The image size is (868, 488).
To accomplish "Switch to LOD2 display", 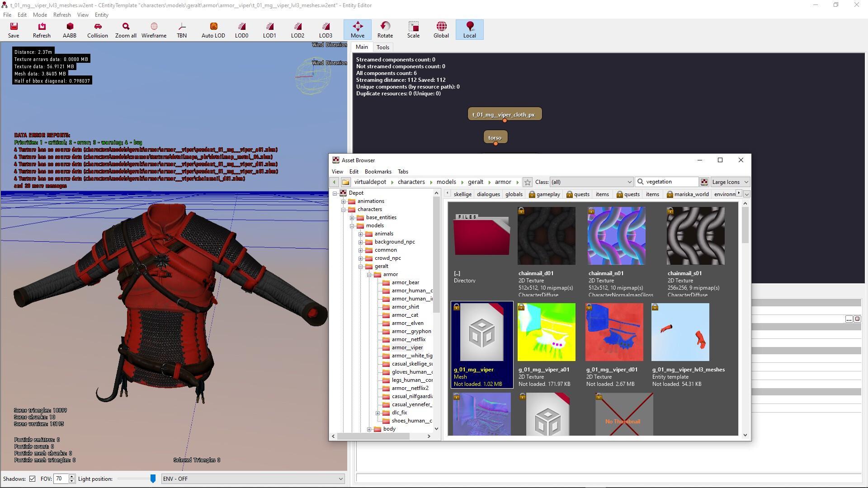I will (297, 29).
